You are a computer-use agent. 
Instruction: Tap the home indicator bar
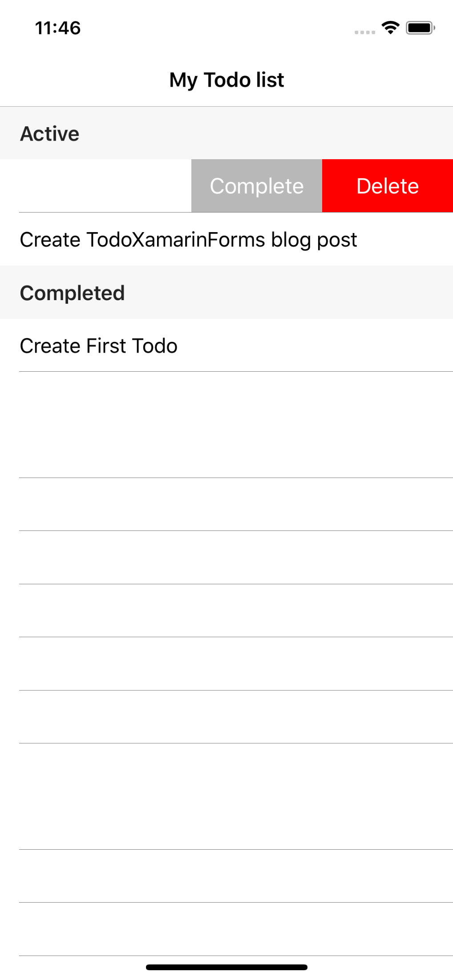pyautogui.click(x=226, y=967)
